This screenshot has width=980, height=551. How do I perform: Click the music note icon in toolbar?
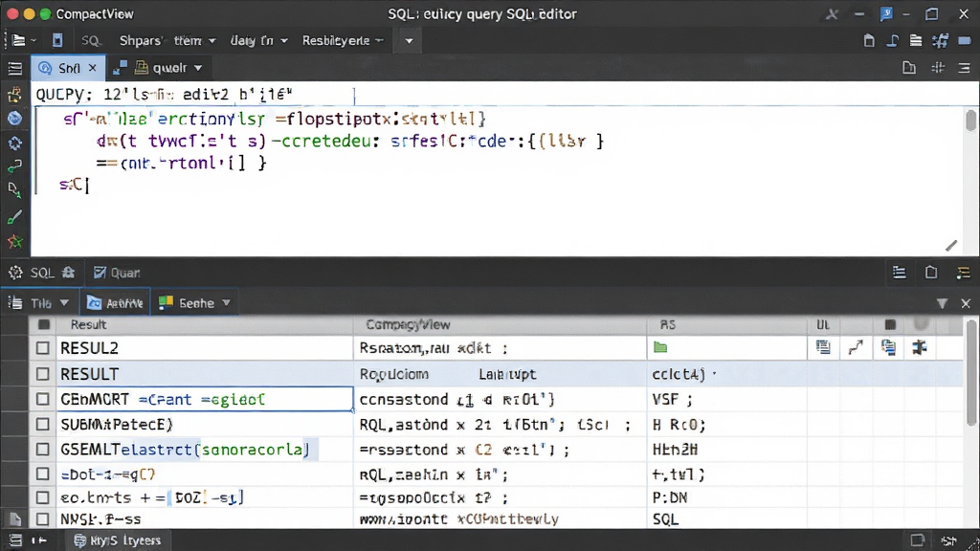pyautogui.click(x=893, y=40)
